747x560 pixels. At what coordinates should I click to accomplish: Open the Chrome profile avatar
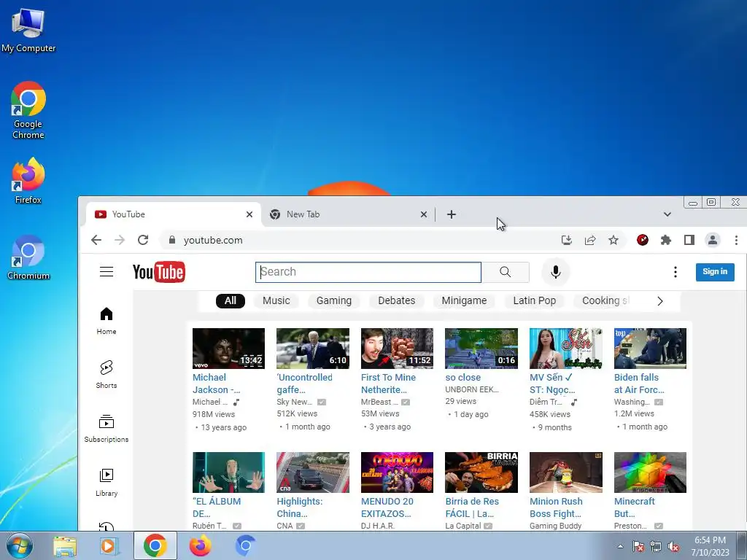click(x=713, y=240)
